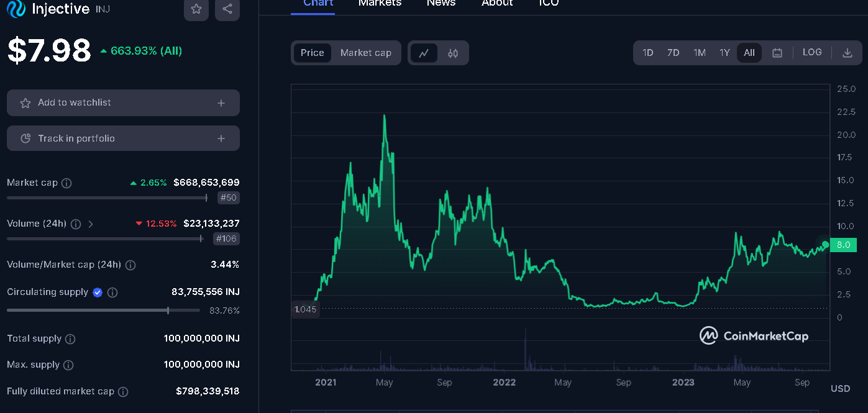Click the 12.53% volume change
The height and width of the screenshot is (413, 868).
pos(156,223)
